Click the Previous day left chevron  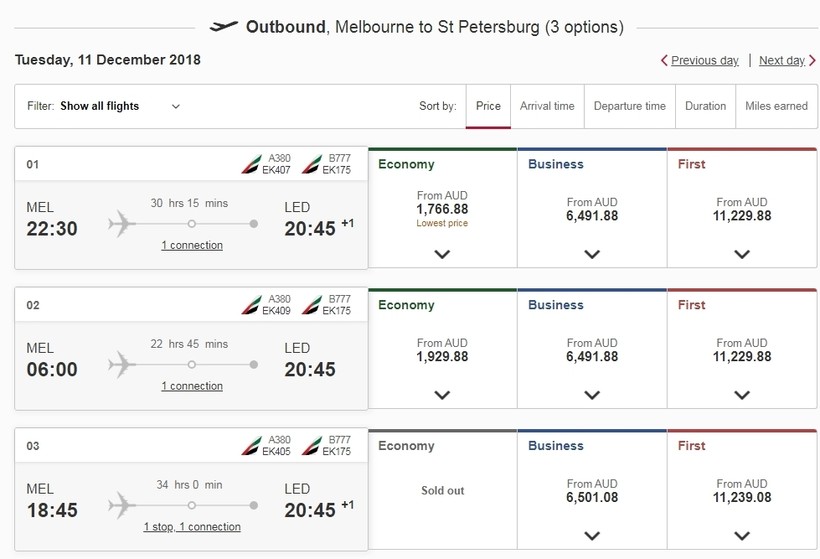[x=664, y=60]
